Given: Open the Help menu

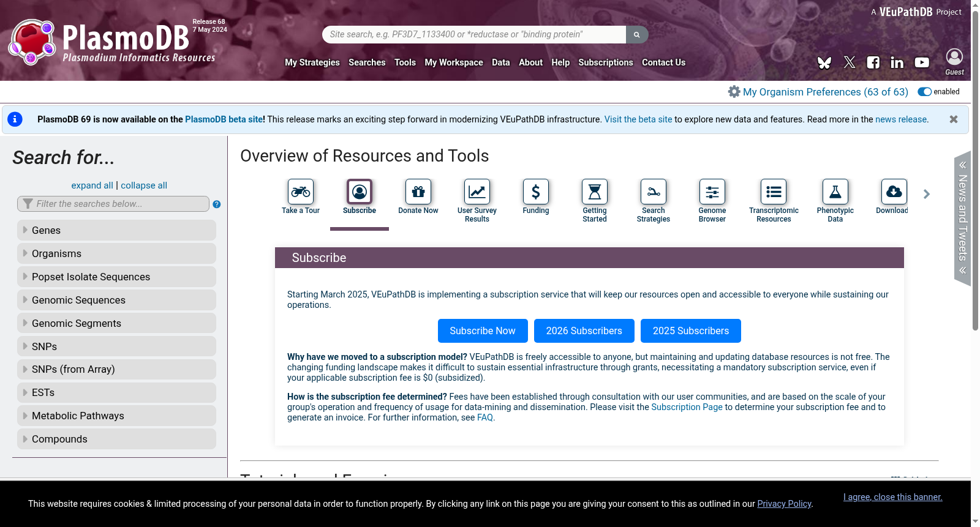Looking at the screenshot, I should [x=560, y=62].
